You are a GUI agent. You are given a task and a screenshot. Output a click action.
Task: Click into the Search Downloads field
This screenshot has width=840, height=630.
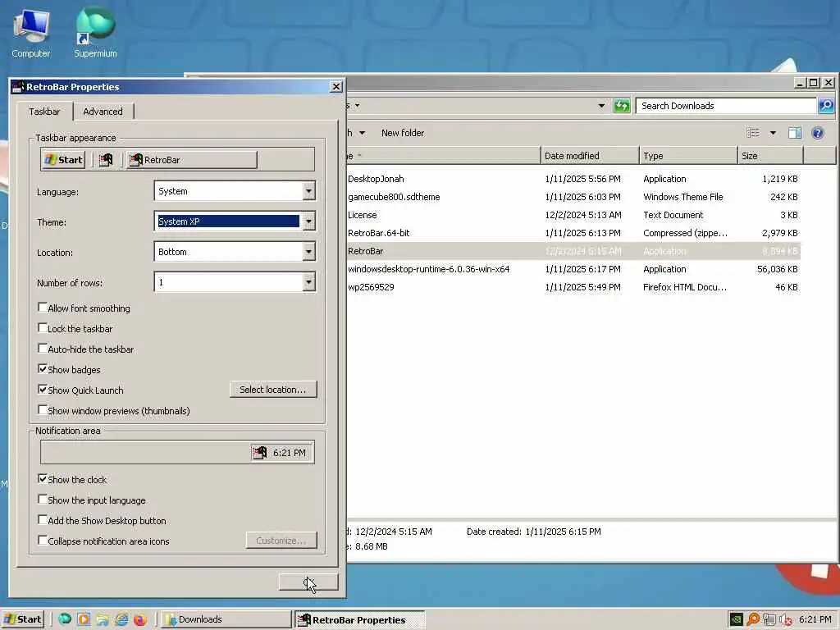[725, 106]
